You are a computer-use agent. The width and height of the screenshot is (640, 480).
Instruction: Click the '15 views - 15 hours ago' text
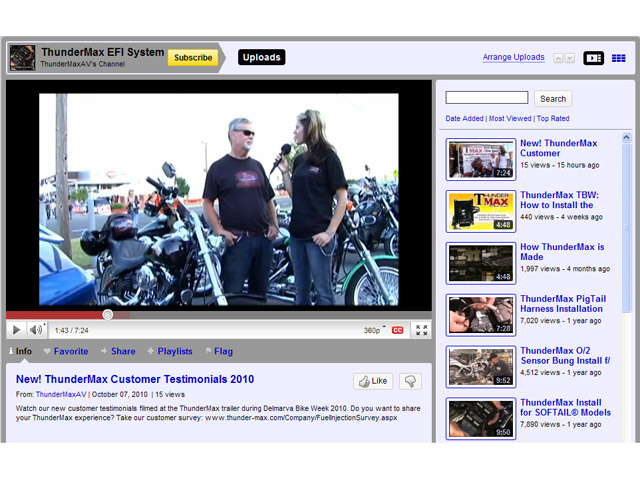tap(560, 165)
